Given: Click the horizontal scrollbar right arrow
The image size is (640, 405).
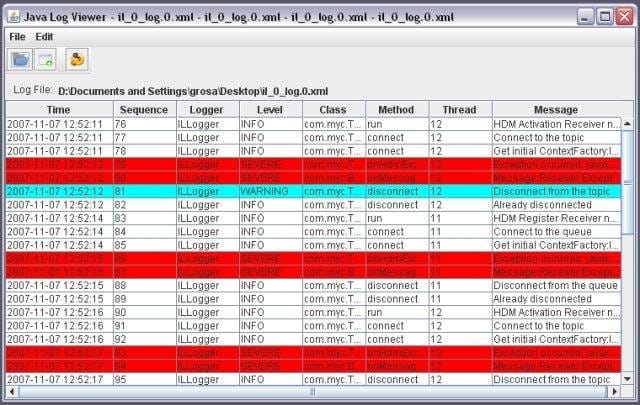Looking at the screenshot, I should tap(614, 392).
